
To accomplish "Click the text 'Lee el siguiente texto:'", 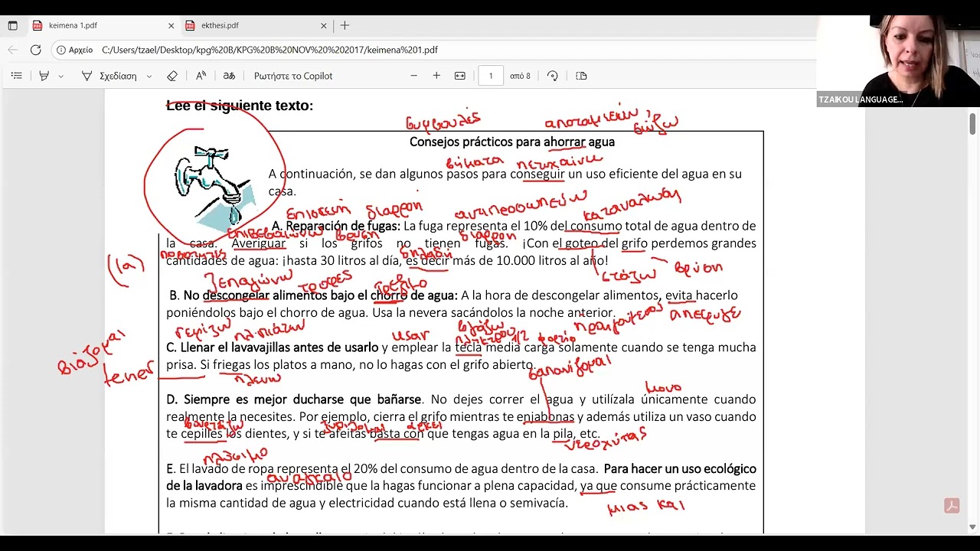I will click(240, 106).
